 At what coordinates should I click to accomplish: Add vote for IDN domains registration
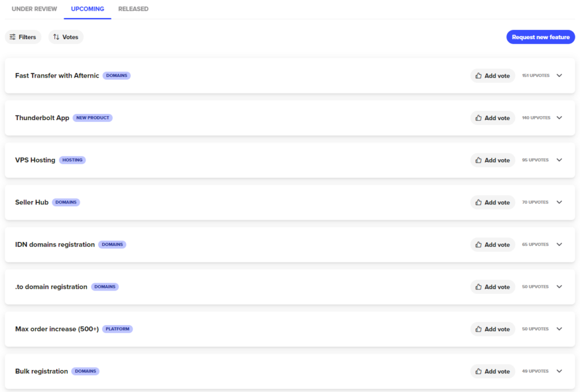click(493, 245)
